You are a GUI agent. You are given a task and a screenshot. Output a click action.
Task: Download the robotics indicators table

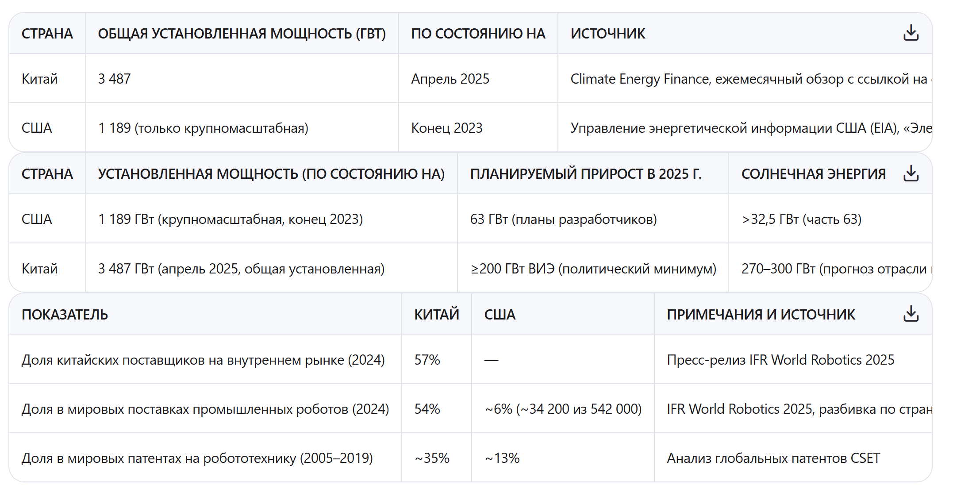pyautogui.click(x=911, y=314)
